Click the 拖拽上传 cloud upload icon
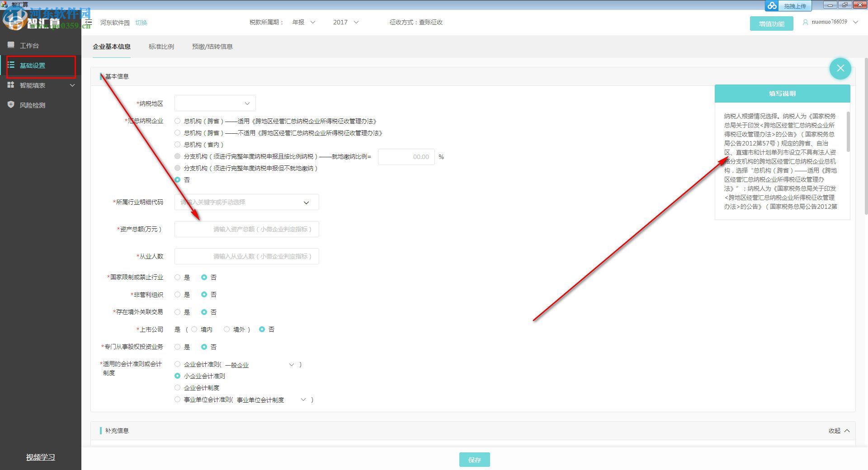Viewport: 868px width, 470px height. point(772,6)
